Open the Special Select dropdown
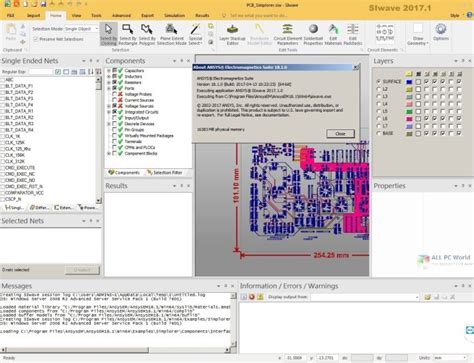The image size is (474, 363). 195,34
